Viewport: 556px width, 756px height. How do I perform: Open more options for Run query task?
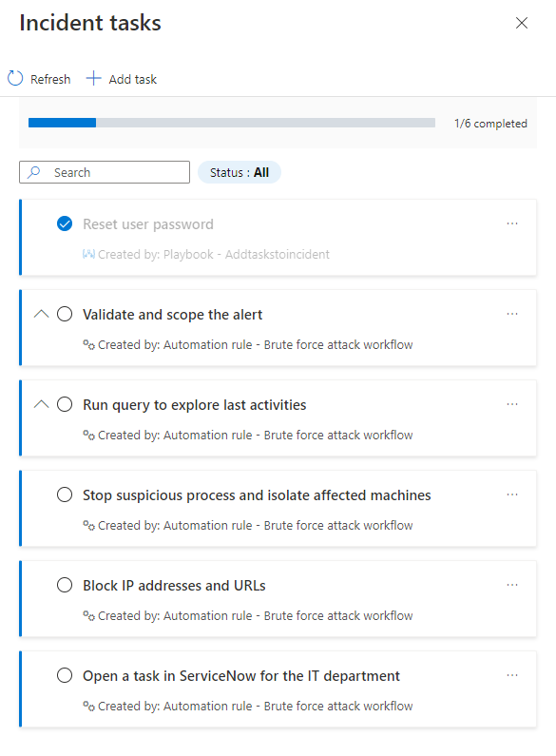[512, 404]
